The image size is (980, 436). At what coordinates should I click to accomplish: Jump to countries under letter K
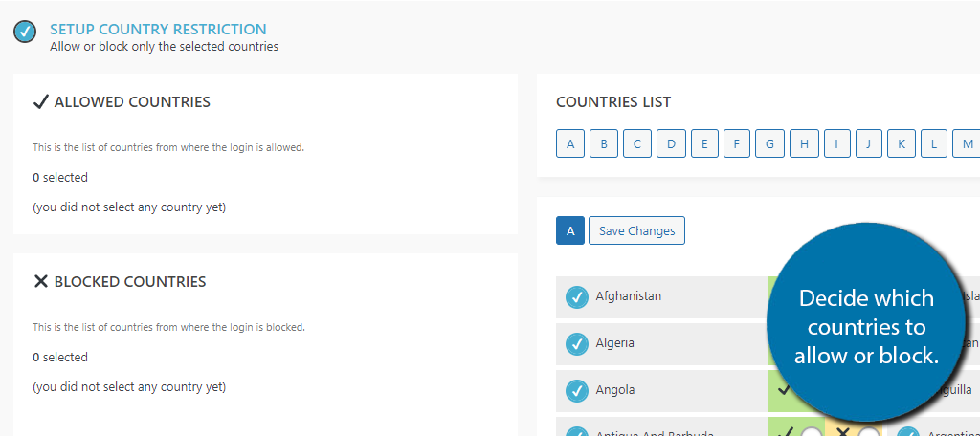pyautogui.click(x=902, y=143)
